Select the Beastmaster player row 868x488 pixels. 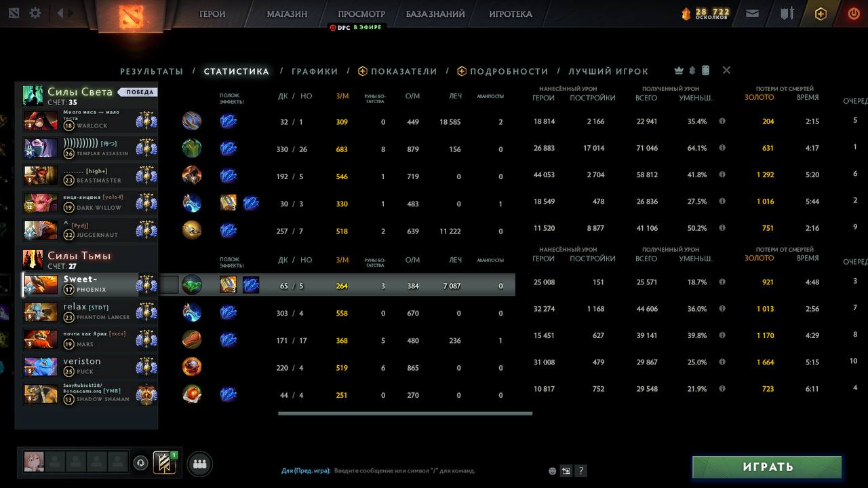pyautogui.click(x=90, y=175)
